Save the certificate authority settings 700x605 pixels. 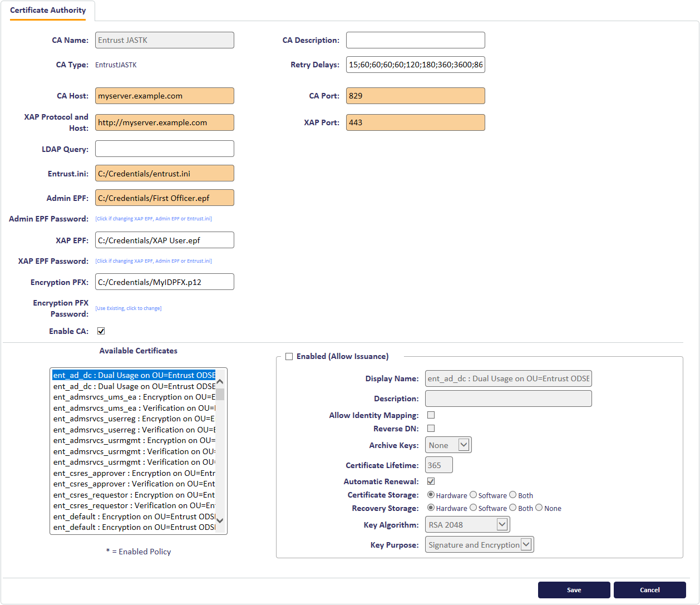574,590
